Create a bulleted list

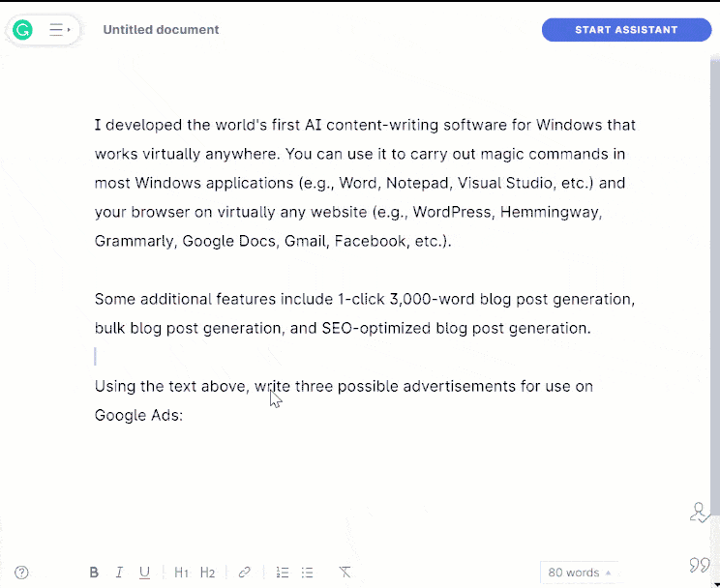click(307, 573)
